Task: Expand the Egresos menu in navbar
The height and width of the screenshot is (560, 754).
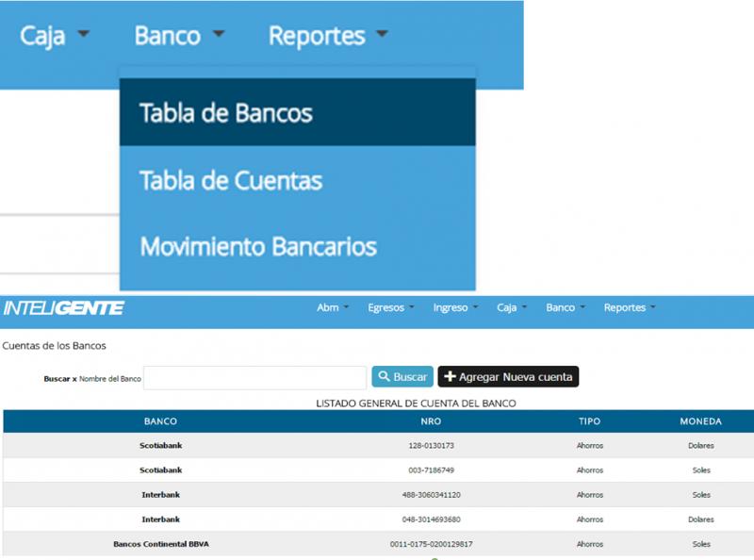Action: coord(390,307)
